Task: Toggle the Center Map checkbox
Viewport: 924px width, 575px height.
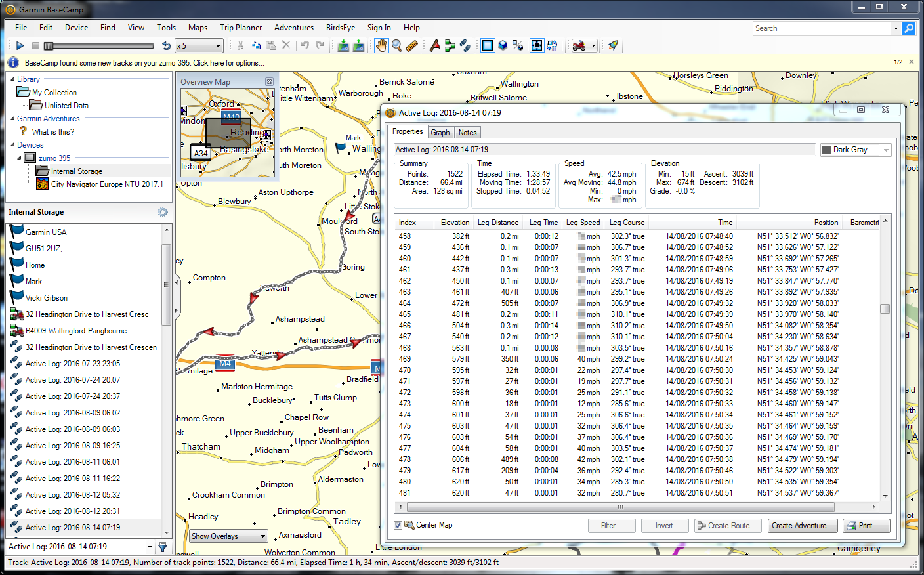Action: pyautogui.click(x=398, y=525)
